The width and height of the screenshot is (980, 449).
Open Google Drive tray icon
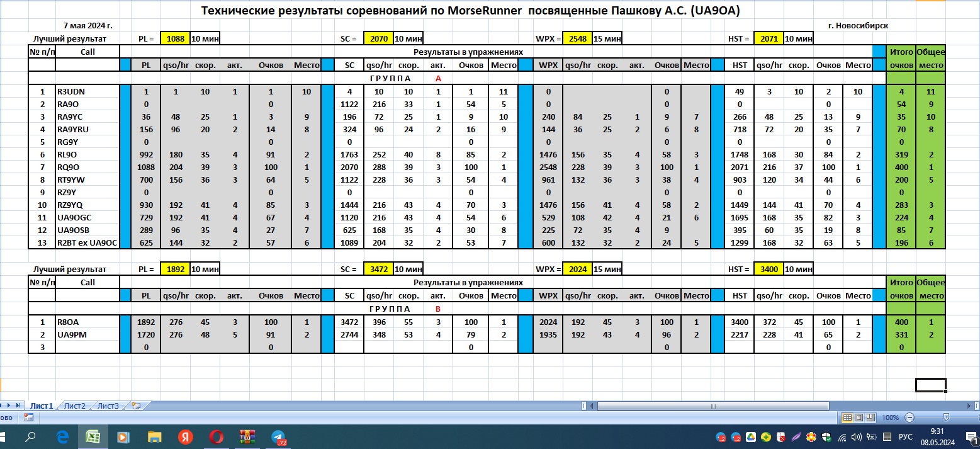click(x=751, y=437)
